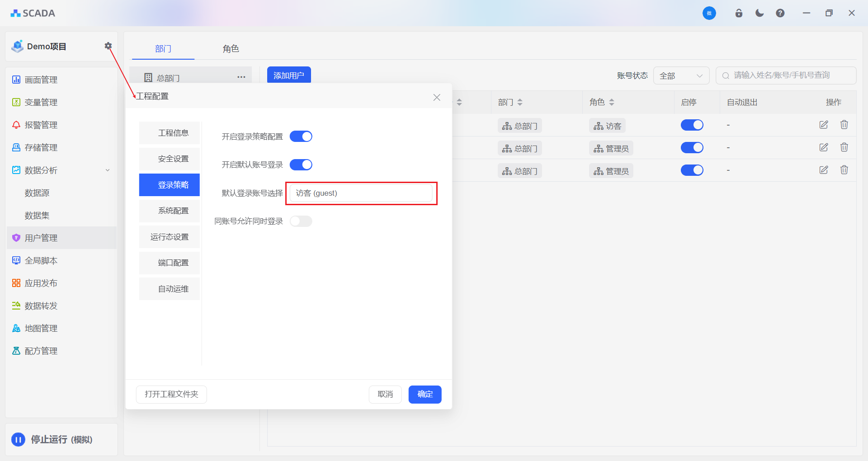The height and width of the screenshot is (461, 868).
Task: Enable 同账号允许同时登录 switch
Action: pyautogui.click(x=301, y=221)
